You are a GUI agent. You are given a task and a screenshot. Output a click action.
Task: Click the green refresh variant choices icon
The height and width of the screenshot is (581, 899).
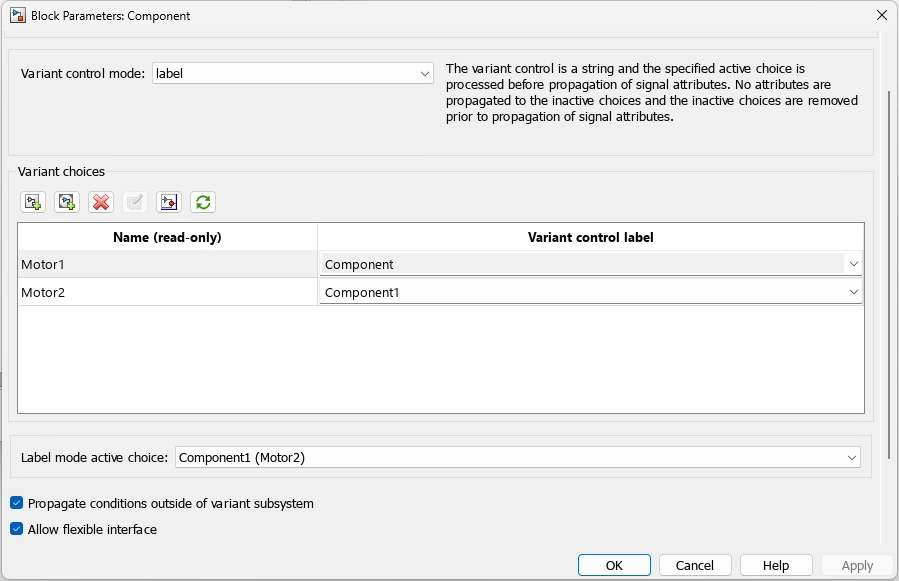pos(202,201)
